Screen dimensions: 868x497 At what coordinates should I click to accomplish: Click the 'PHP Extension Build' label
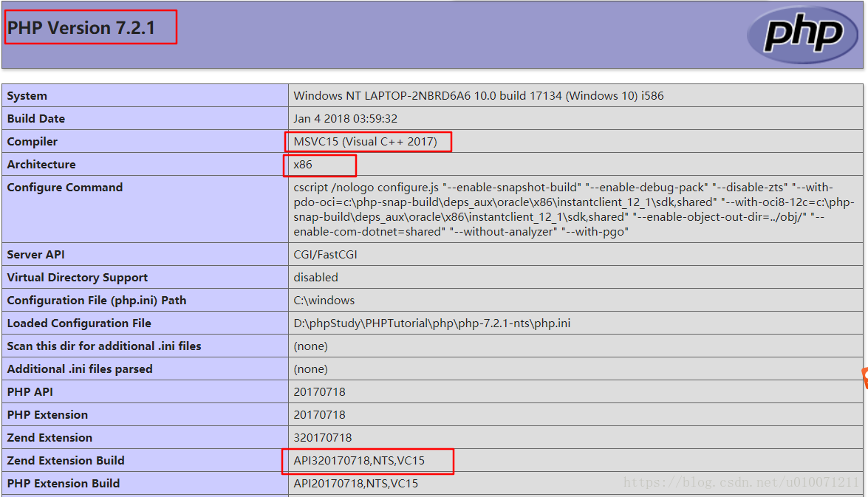64,483
